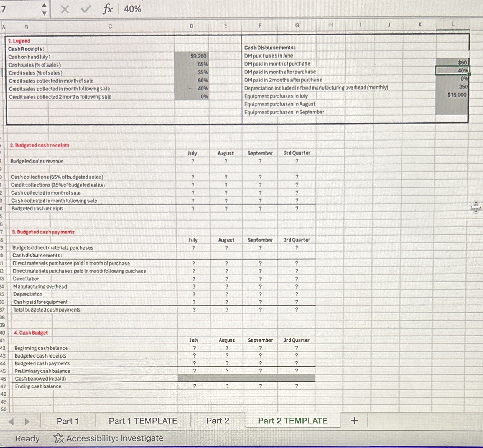The image size is (483, 448).
Task: Click 'Total budgeted cash payments' label
Action: pos(47,310)
